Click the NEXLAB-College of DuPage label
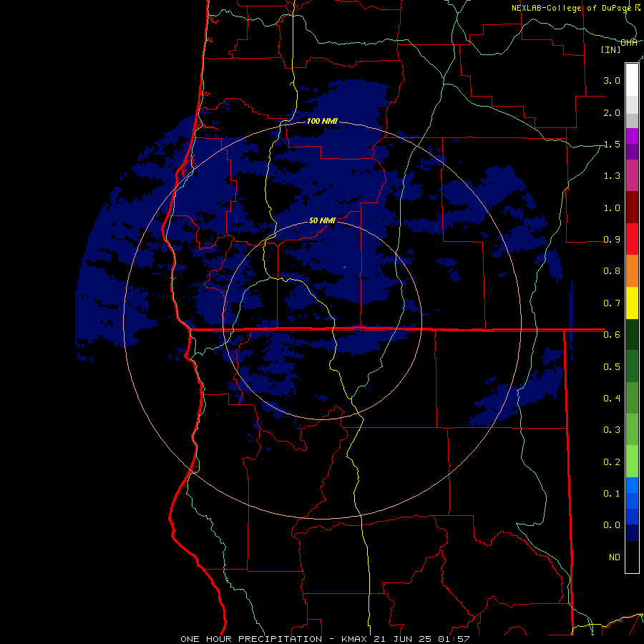 (x=572, y=8)
